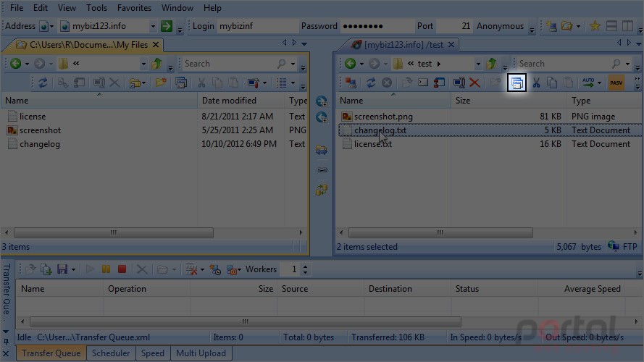Viewport: 644px width, 362px height.
Task: Click the highlighted Properties icon in remote toolbar
Action: [x=517, y=83]
